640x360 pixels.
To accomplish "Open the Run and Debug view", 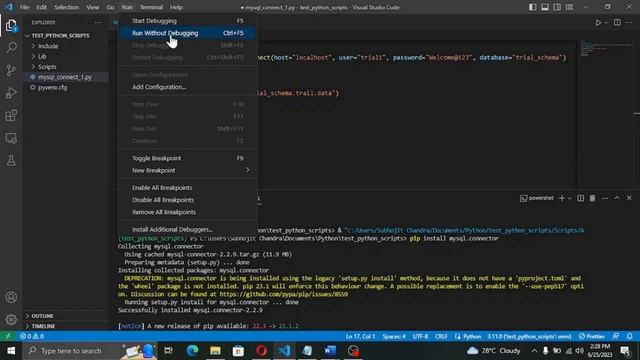I will click(11, 93).
